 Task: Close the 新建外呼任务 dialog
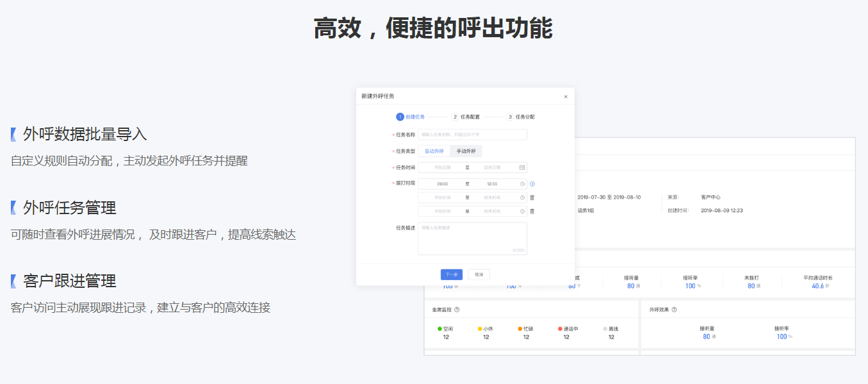tap(566, 96)
